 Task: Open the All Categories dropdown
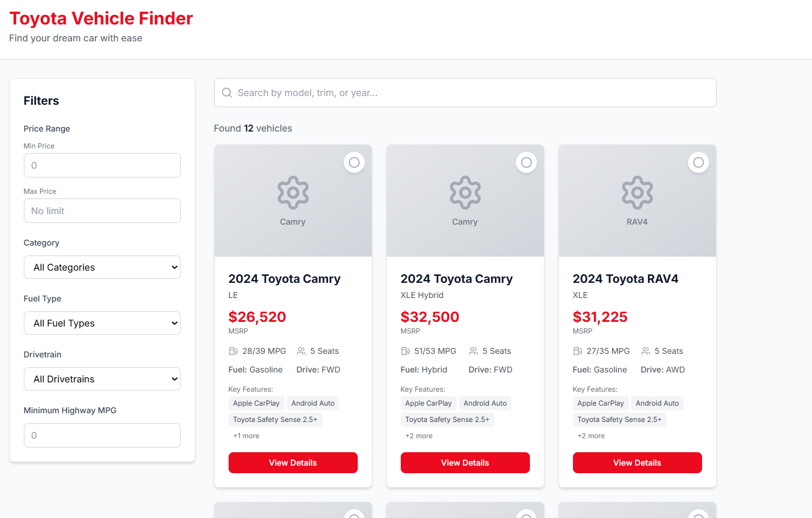click(102, 267)
